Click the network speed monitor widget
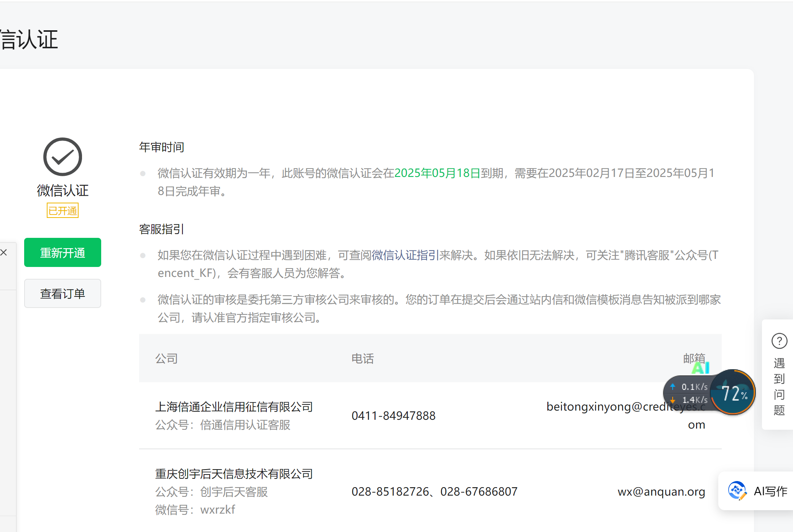 coord(688,393)
